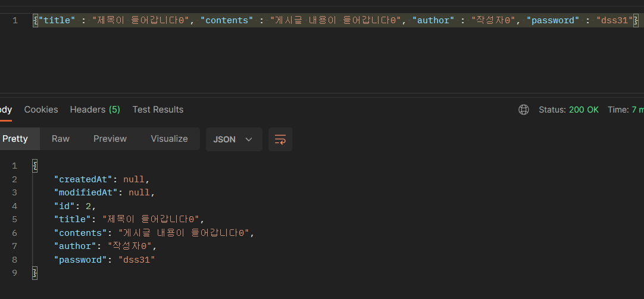Image resolution: width=644 pixels, height=299 pixels.
Task: Open the JSON format dropdown
Action: pyautogui.click(x=234, y=139)
